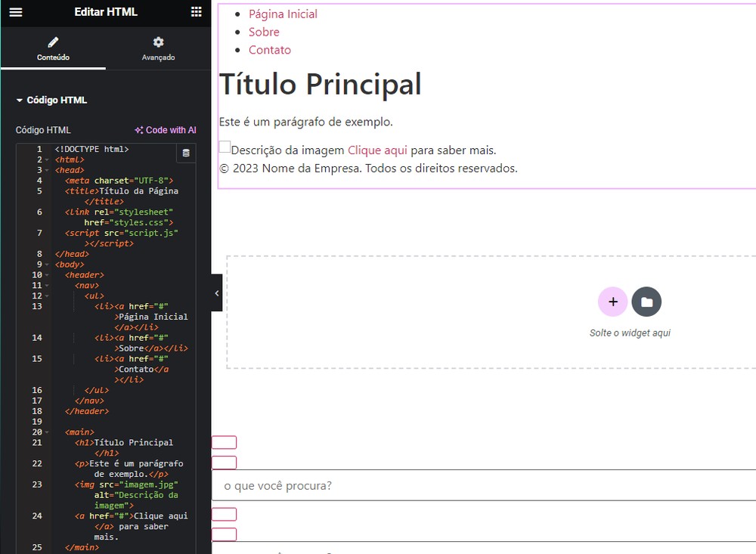Click the Clique aqui link
The image size is (756, 554).
[377, 150]
